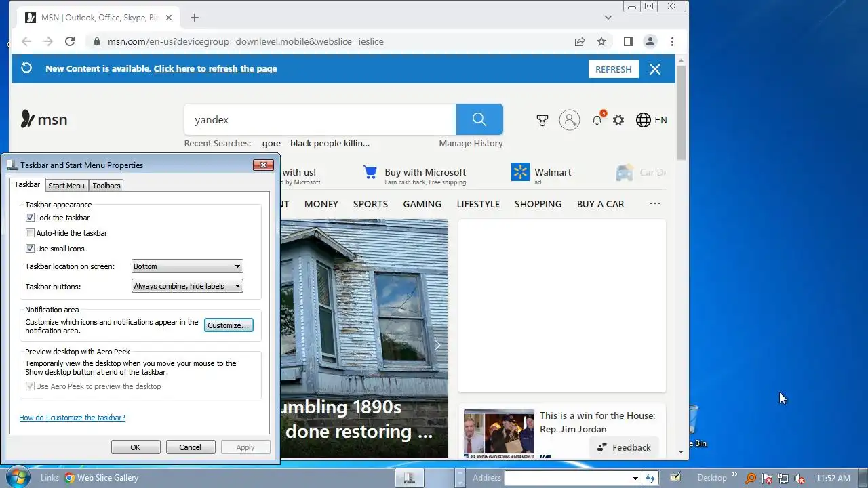Click the browser vertical scrollbar thumb

pyautogui.click(x=682, y=112)
